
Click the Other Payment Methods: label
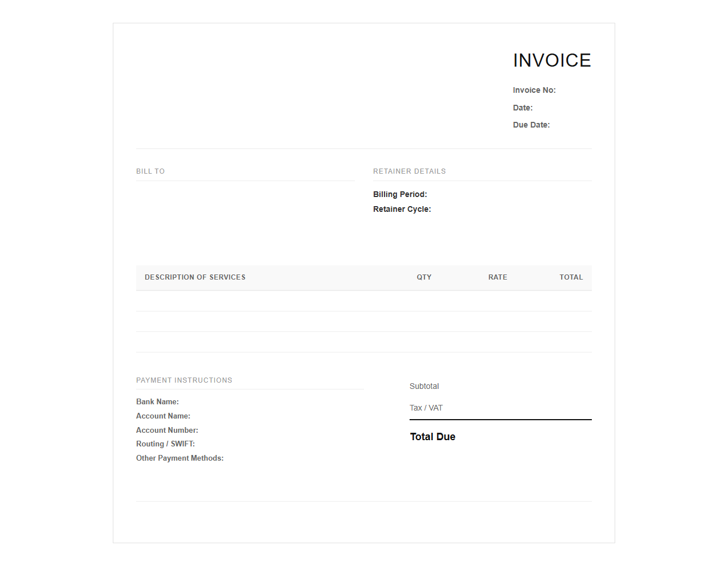tap(179, 458)
